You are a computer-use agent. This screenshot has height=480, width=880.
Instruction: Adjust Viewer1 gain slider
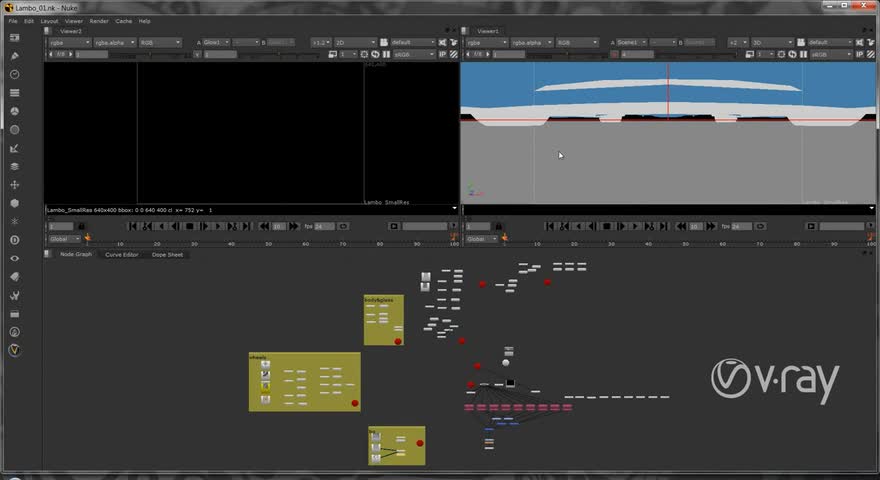coord(567,55)
